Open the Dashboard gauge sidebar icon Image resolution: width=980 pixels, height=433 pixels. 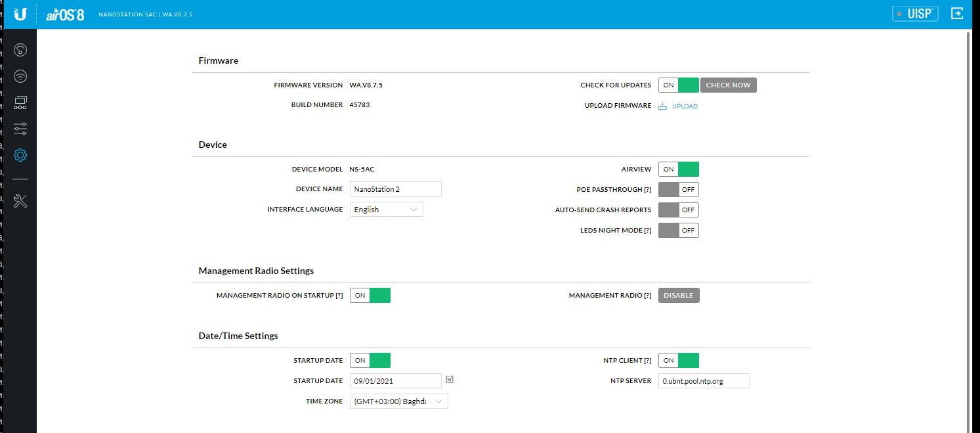tap(20, 50)
